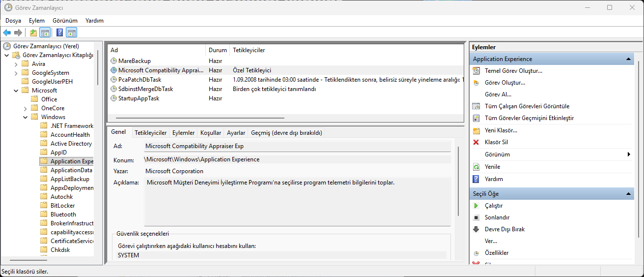Open the Görünüm submenu arrow in actions
The image size is (644, 277).
pos(629,154)
